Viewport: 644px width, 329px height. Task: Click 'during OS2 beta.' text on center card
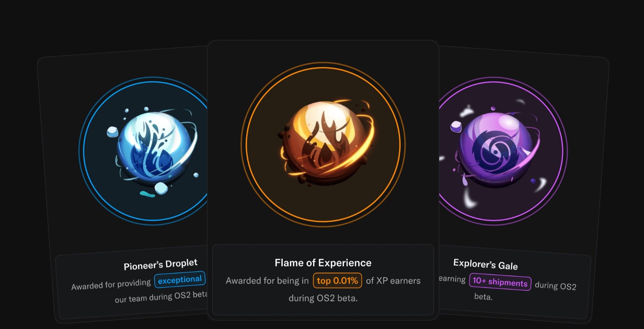(x=323, y=298)
